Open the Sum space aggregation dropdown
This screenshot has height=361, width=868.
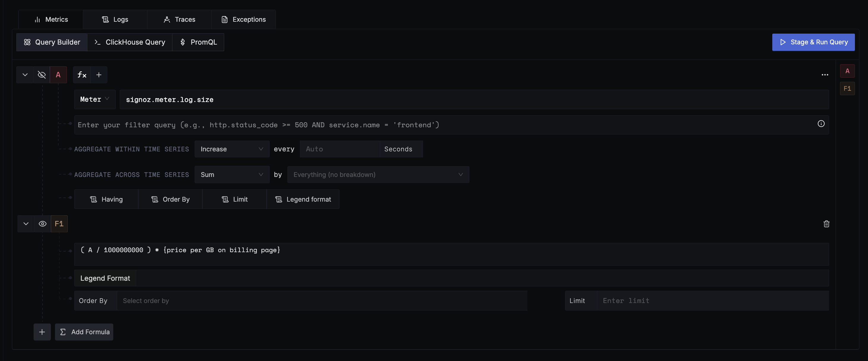(232, 175)
